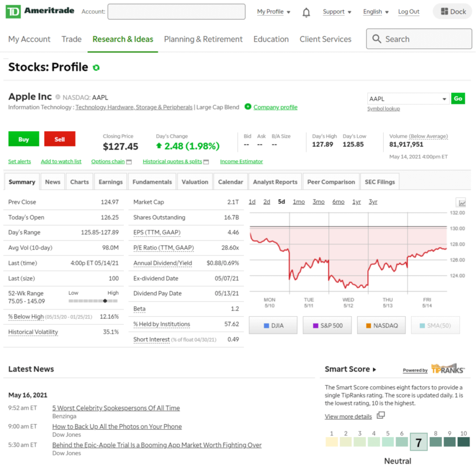Click the green Buy button
Viewport: 476px width, 468px height.
(x=24, y=139)
